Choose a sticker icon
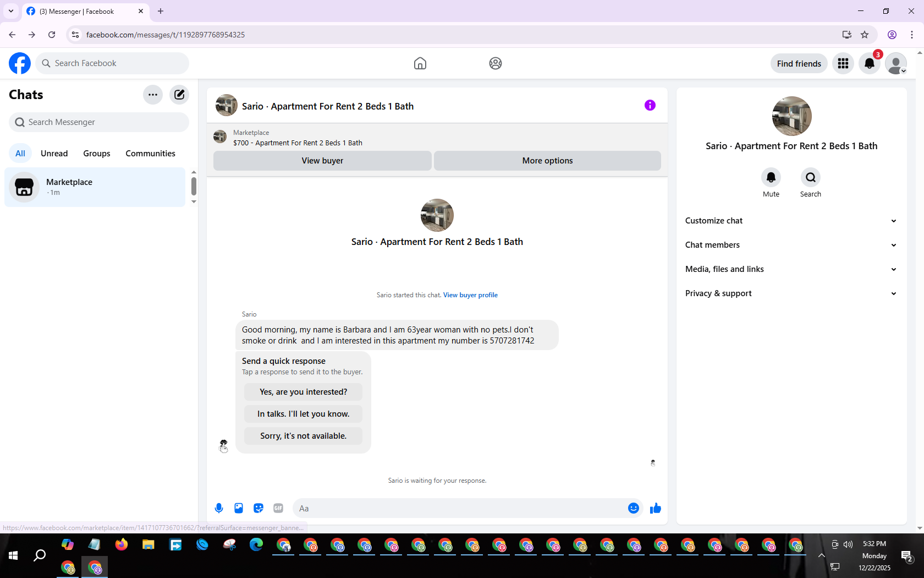Screen dimensions: 924x578 pos(258,508)
